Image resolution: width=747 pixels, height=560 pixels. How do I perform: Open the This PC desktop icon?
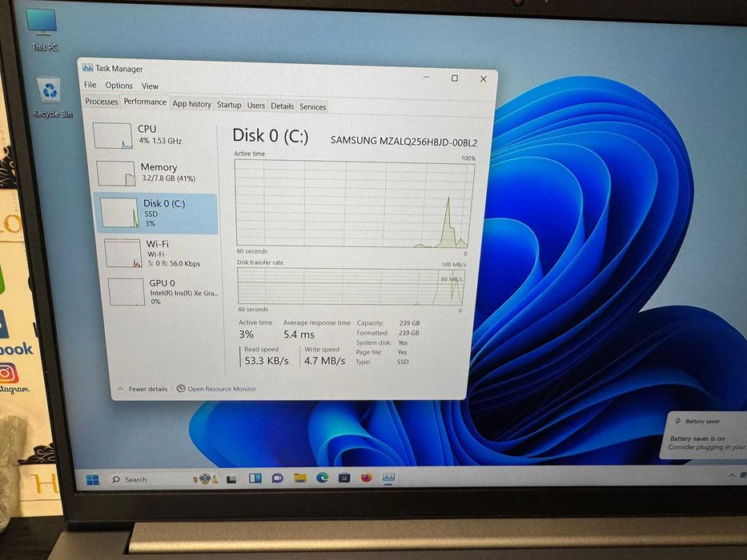[42, 30]
